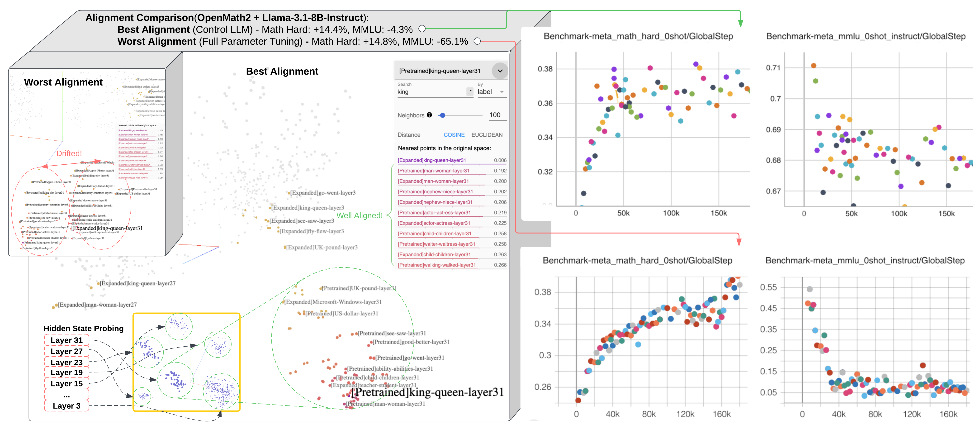
Task: Select EUCLIDEAN distance metric
Action: point(487,135)
